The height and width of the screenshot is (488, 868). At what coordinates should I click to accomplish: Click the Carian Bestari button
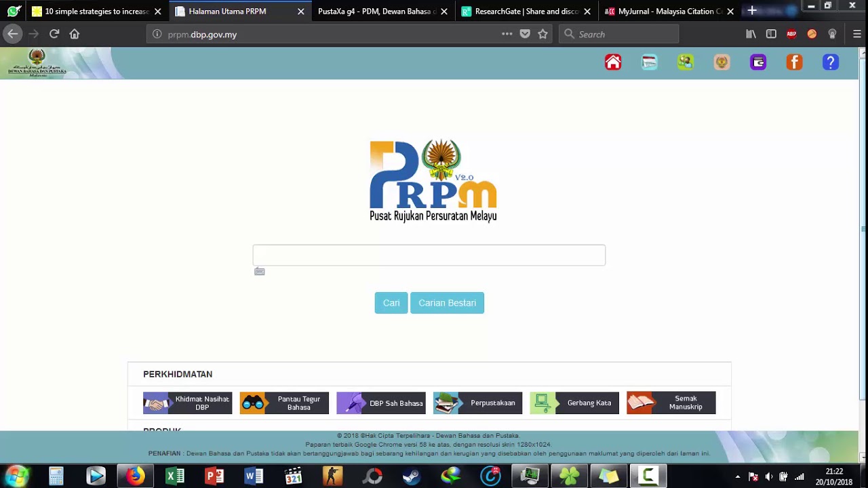point(447,303)
